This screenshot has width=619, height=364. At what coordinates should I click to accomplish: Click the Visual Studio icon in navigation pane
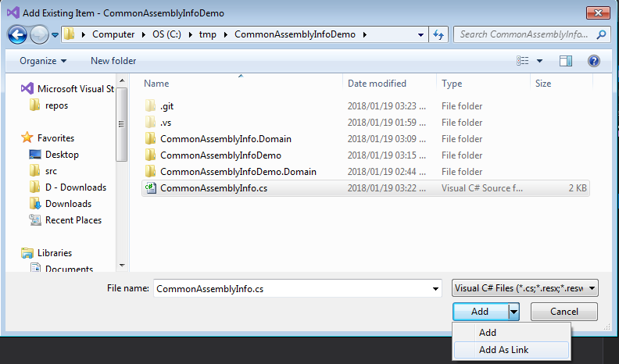27,88
